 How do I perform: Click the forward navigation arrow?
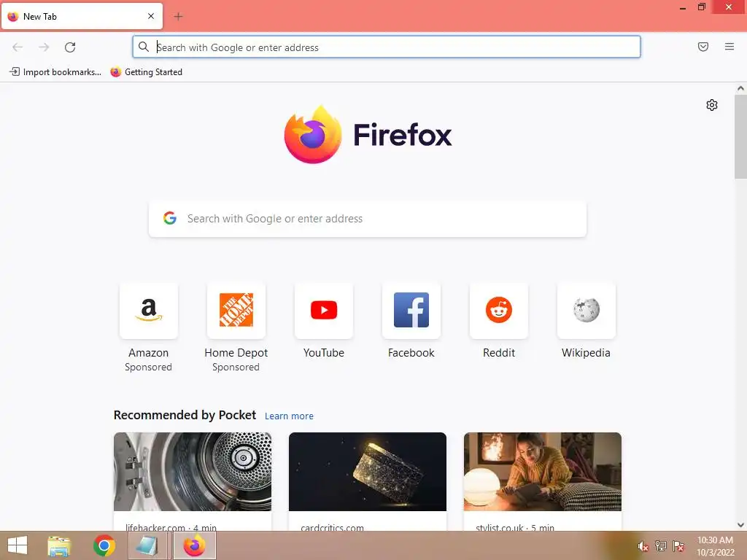44,47
